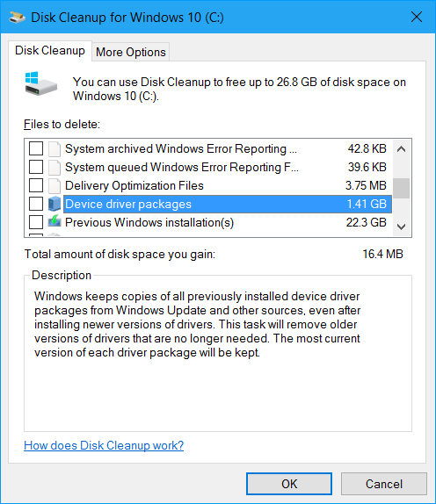
Task: Switch to the More Options tab
Action: [x=131, y=52]
